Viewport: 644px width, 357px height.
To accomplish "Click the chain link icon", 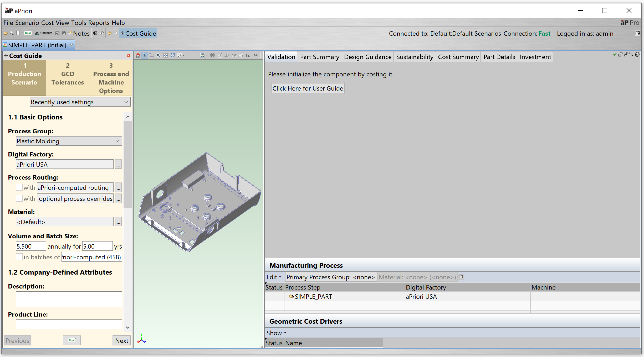I will (x=626, y=55).
